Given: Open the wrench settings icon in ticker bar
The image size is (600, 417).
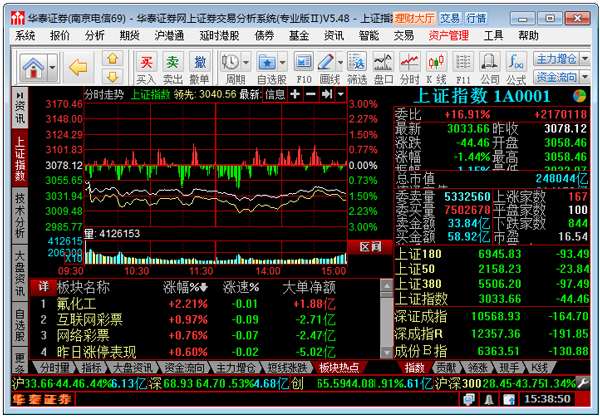Looking at the screenshot, I should tap(583, 383).
